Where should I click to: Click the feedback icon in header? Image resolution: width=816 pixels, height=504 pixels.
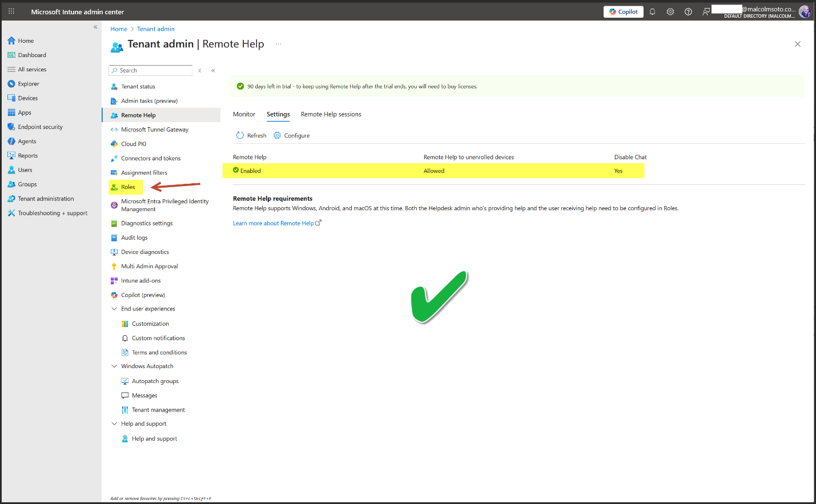click(706, 12)
